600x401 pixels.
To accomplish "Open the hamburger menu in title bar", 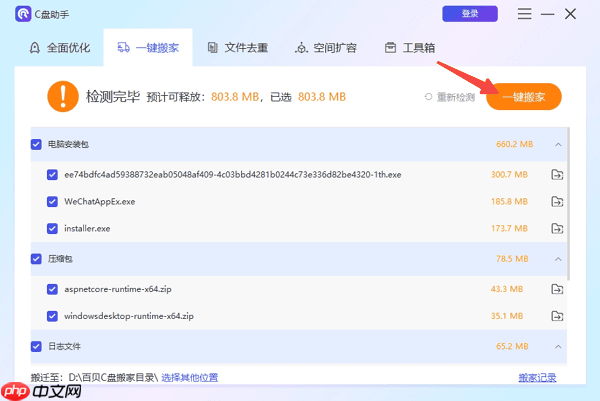I will (525, 14).
